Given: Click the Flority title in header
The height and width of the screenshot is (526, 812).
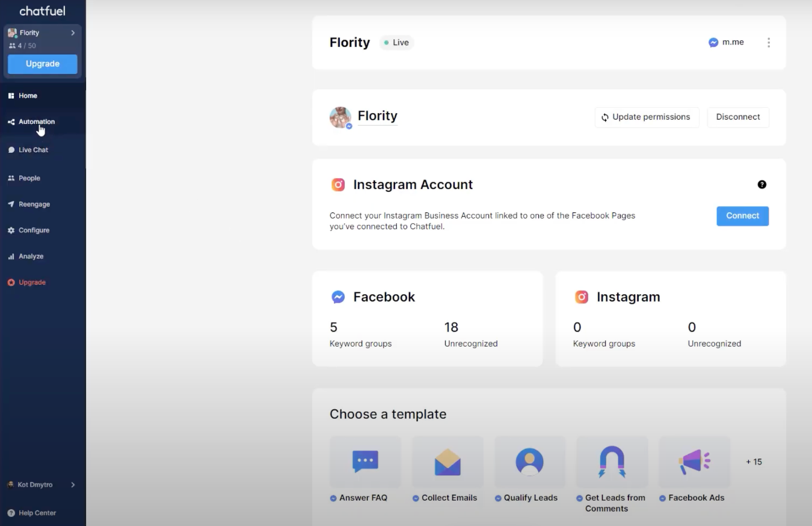Looking at the screenshot, I should [x=349, y=43].
